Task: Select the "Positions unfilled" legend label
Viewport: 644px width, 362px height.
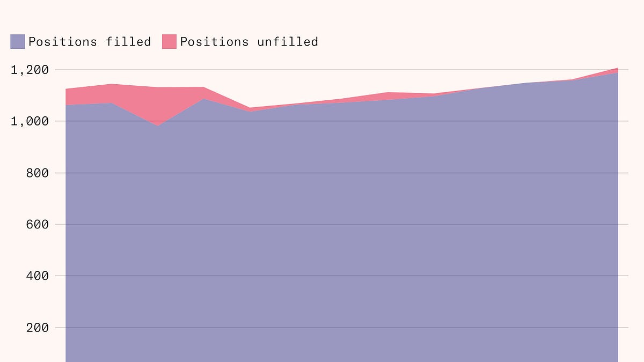Action: point(249,41)
